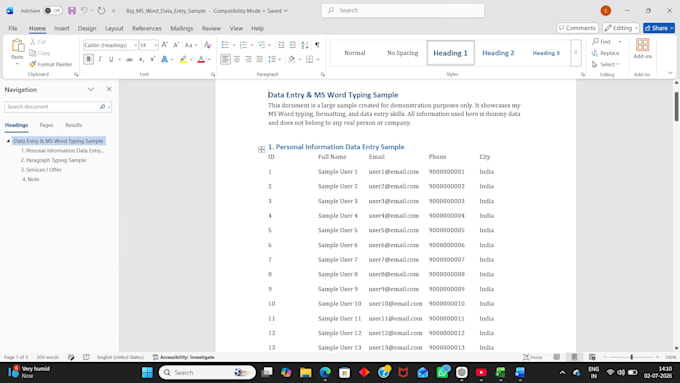Image resolution: width=680 pixels, height=383 pixels.
Task: Open the View tab
Action: [236, 28]
